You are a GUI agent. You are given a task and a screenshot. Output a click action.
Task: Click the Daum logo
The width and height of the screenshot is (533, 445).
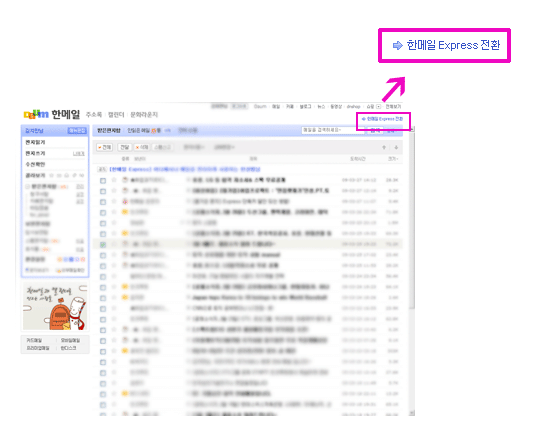coord(36,114)
